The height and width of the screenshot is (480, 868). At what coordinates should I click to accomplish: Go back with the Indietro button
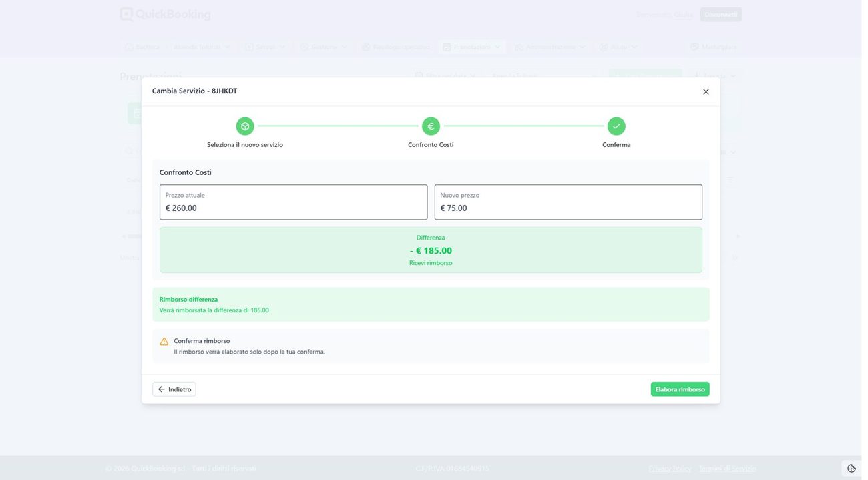point(174,389)
